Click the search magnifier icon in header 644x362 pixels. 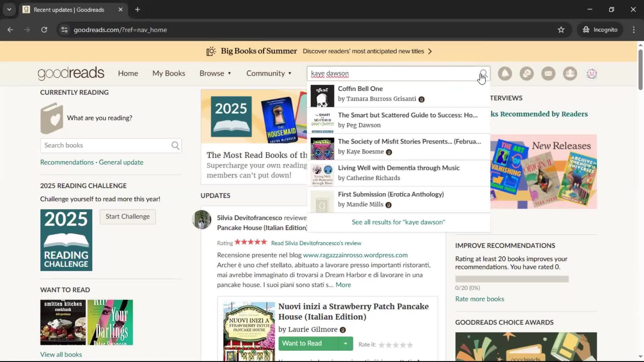click(x=483, y=73)
